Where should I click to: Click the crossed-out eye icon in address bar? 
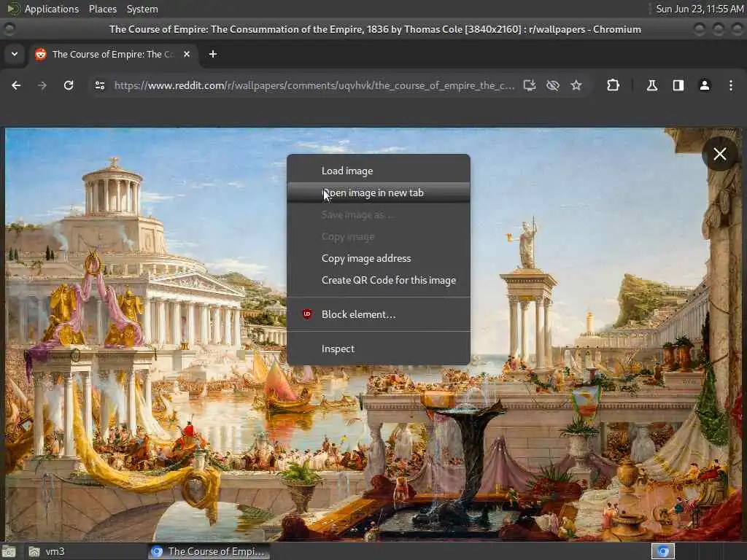553,85
